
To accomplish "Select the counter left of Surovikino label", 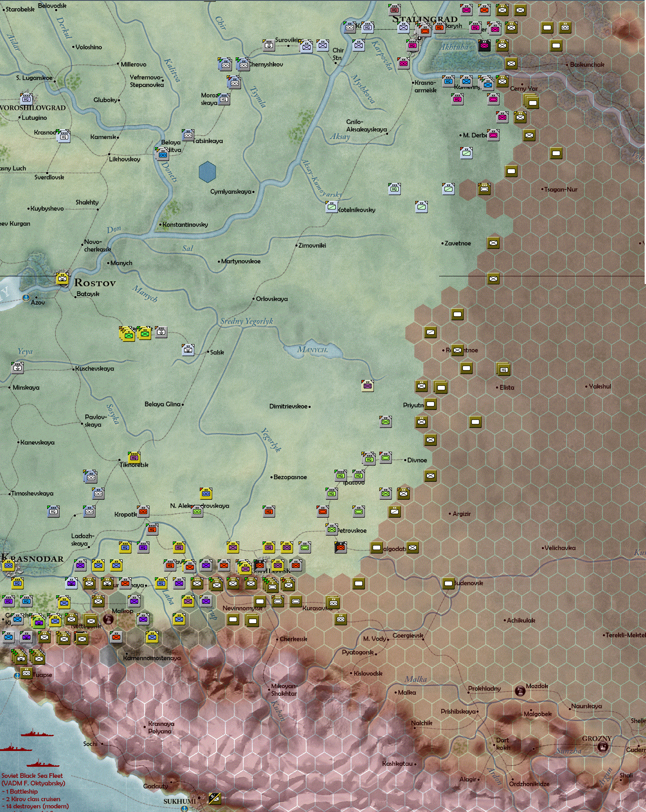I will (269, 45).
